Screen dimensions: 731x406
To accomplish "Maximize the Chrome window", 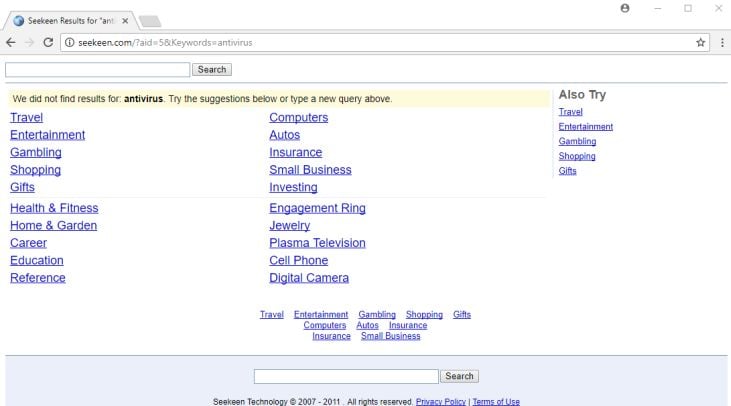I will click(x=688, y=8).
